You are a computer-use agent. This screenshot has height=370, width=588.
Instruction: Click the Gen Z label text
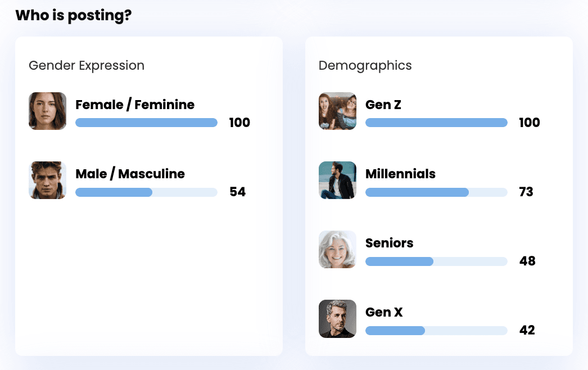383,105
